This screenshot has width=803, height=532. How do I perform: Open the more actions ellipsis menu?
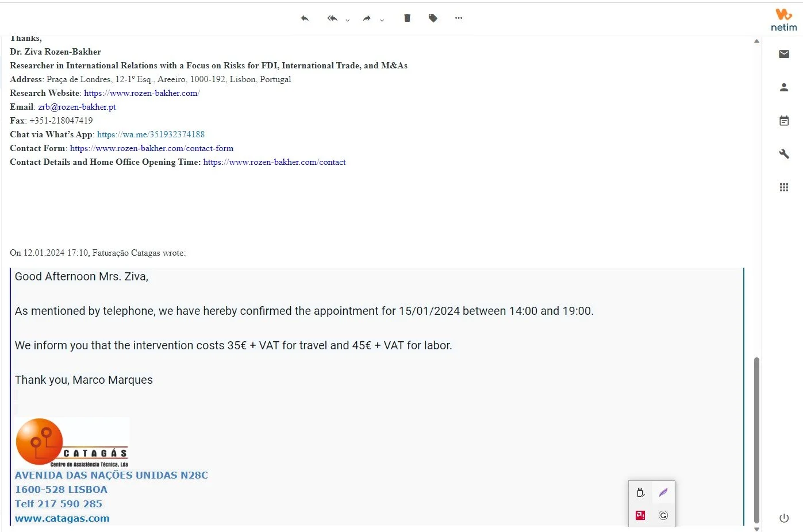click(458, 18)
